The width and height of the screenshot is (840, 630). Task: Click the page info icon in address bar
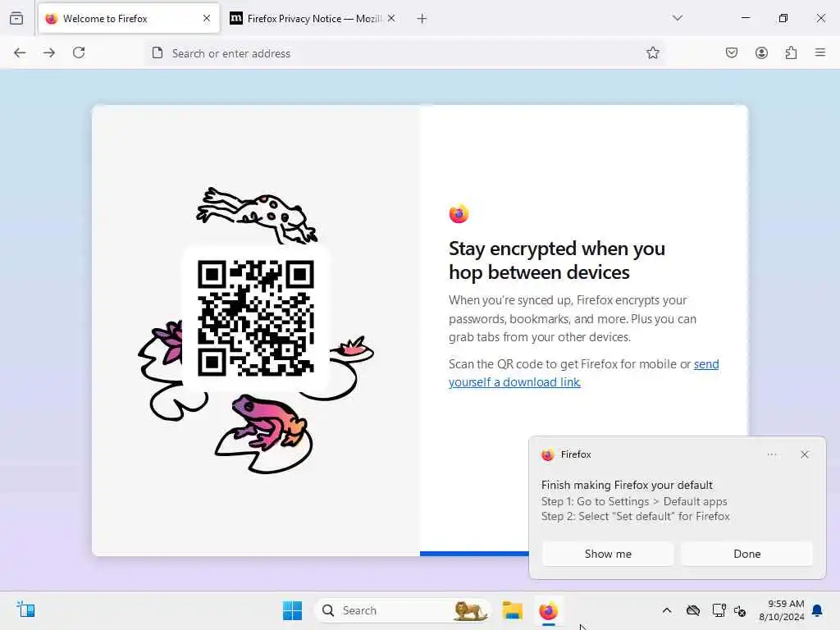157,52
